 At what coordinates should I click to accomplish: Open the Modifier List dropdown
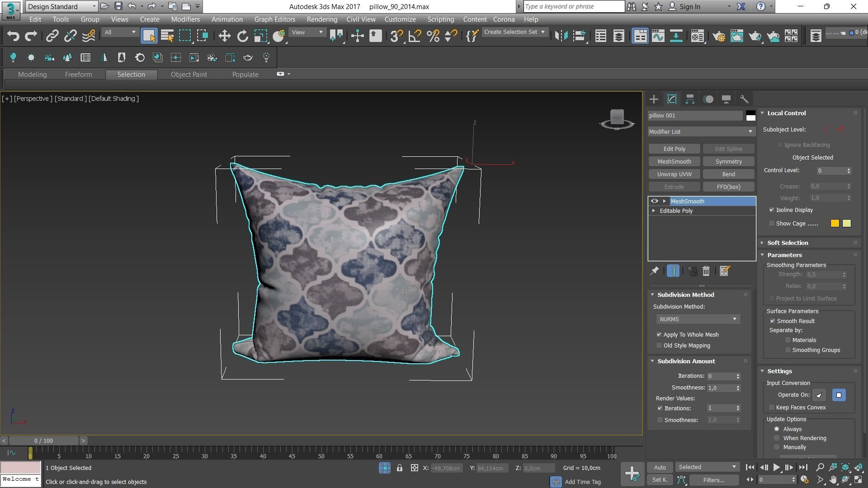(701, 131)
